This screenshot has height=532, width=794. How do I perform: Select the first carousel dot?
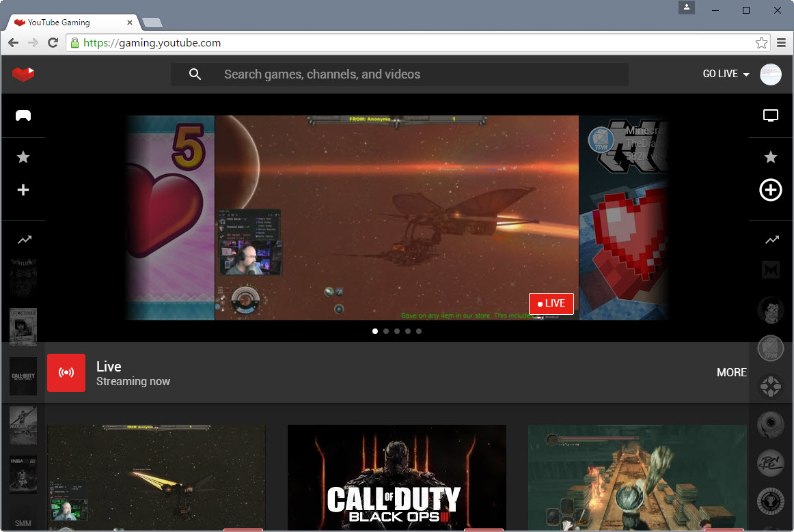pos(374,331)
